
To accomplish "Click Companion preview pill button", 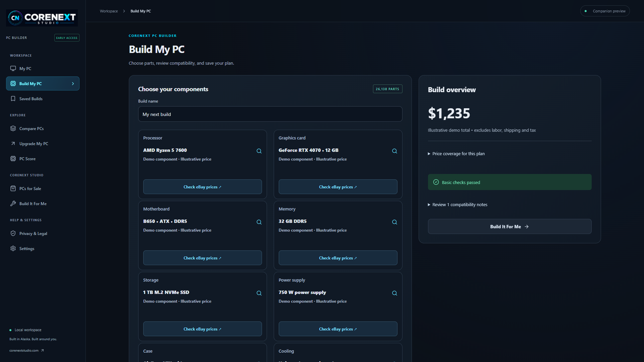I will tap(605, 11).
